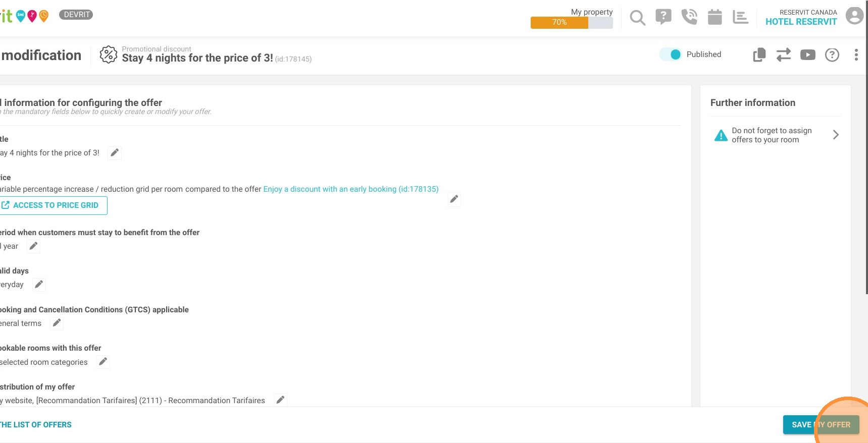Click the phone support icon
The width and height of the screenshot is (868, 443).
click(689, 17)
